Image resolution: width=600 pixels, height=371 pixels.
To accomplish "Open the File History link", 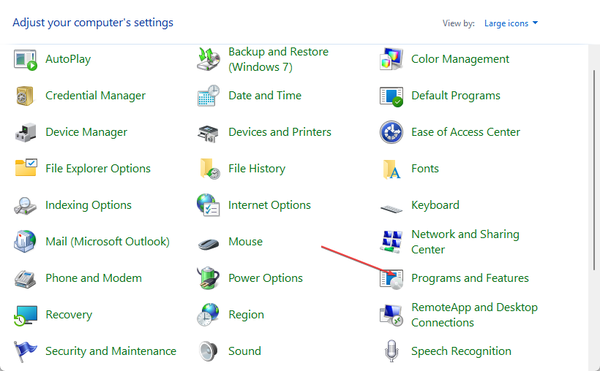I will tap(257, 169).
